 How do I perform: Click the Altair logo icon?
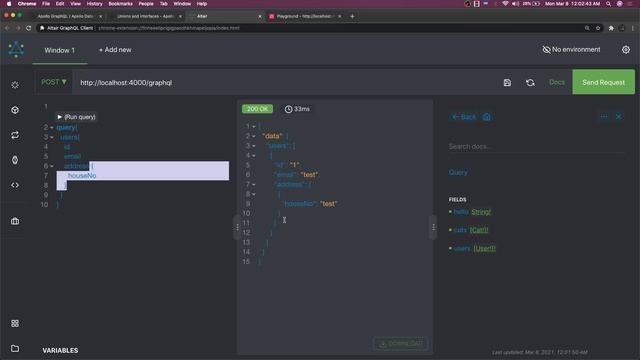pyautogui.click(x=16, y=49)
